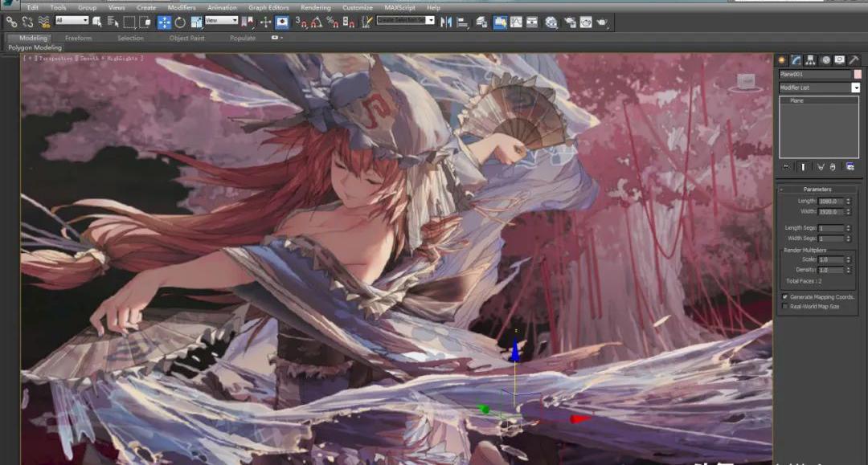Click the Use Pivot Point Center icon
Image resolution: width=868 pixels, height=465 pixels.
click(x=248, y=22)
